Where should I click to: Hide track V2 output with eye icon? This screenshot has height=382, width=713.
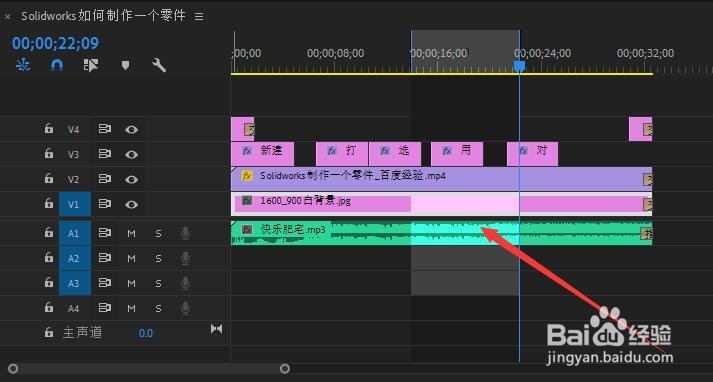click(x=131, y=179)
